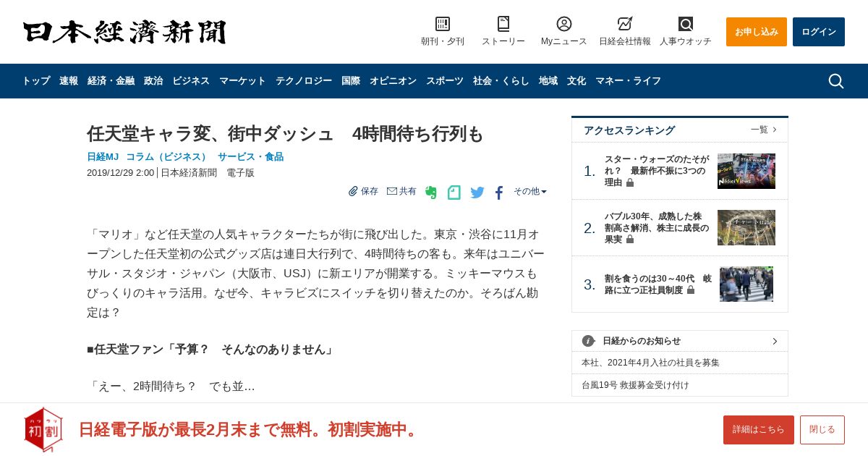
Task: Open the オピニオン section
Action: pyautogui.click(x=393, y=81)
